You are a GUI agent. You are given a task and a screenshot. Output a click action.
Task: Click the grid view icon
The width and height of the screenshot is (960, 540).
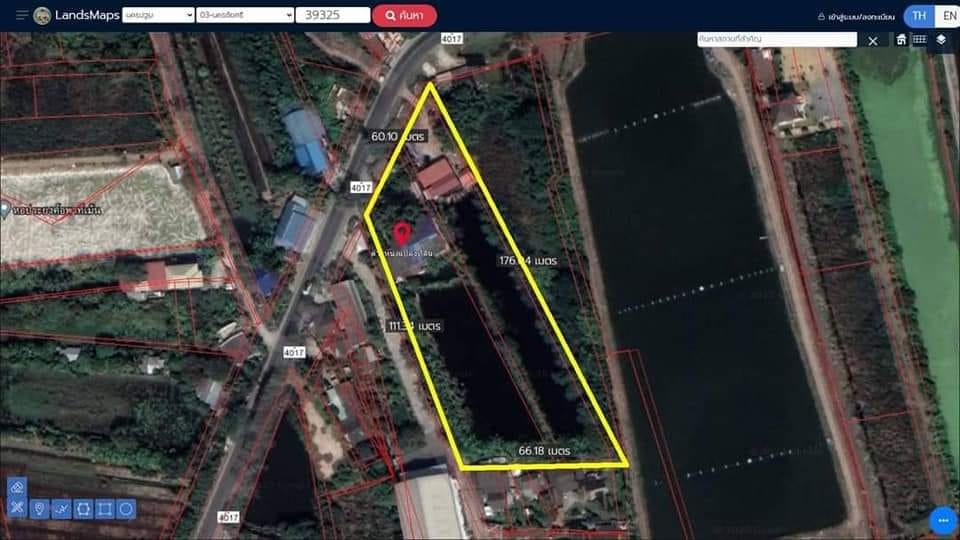point(920,40)
